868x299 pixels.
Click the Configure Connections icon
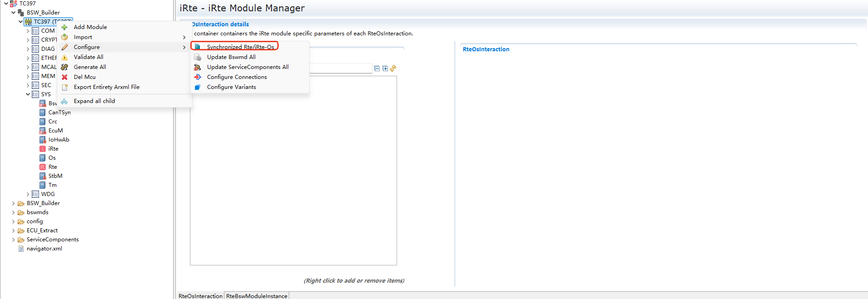pyautogui.click(x=198, y=77)
